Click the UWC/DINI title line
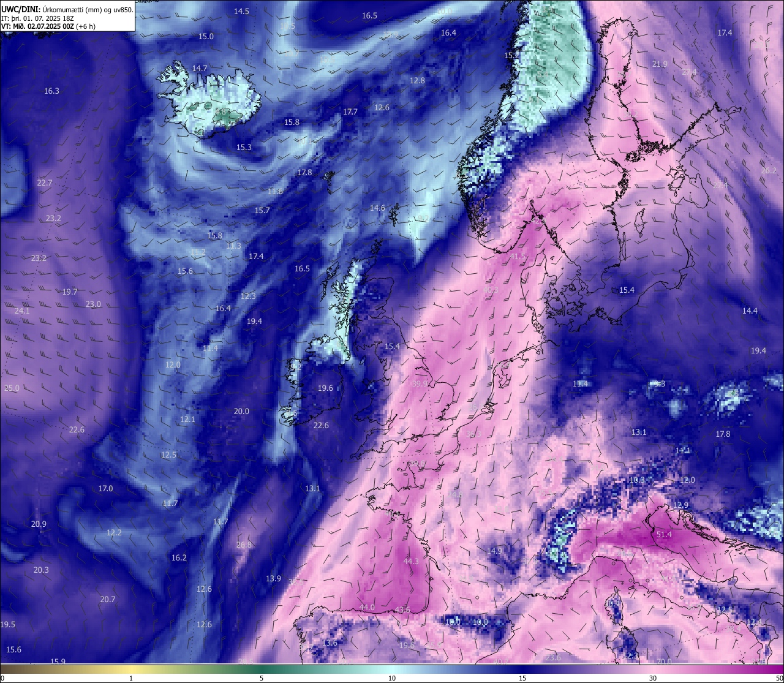784x683 pixels. (x=67, y=9)
